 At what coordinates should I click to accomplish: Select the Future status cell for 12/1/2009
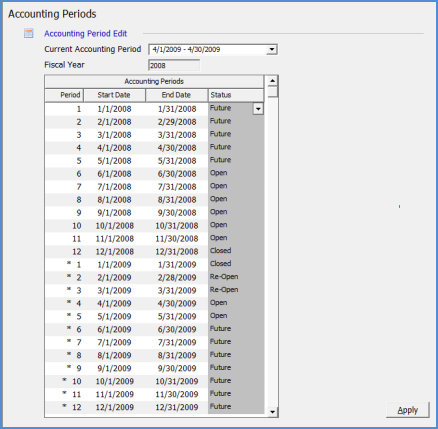pyautogui.click(x=236, y=407)
